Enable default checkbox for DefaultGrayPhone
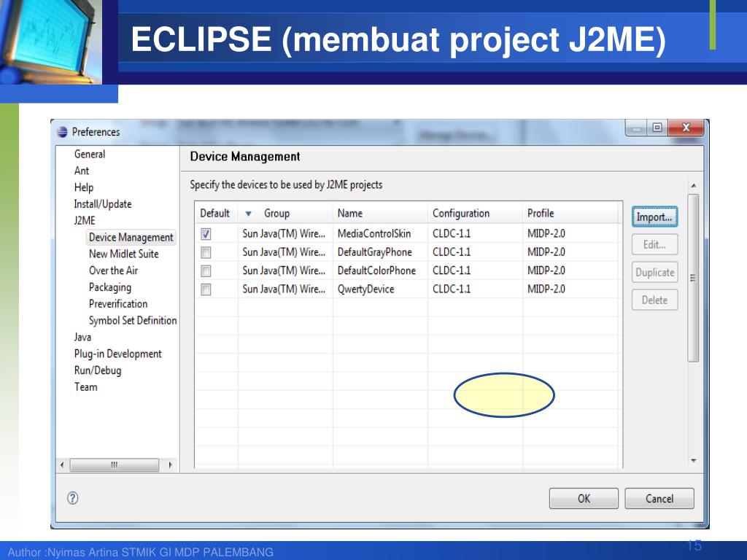The image size is (747, 560). coord(206,252)
